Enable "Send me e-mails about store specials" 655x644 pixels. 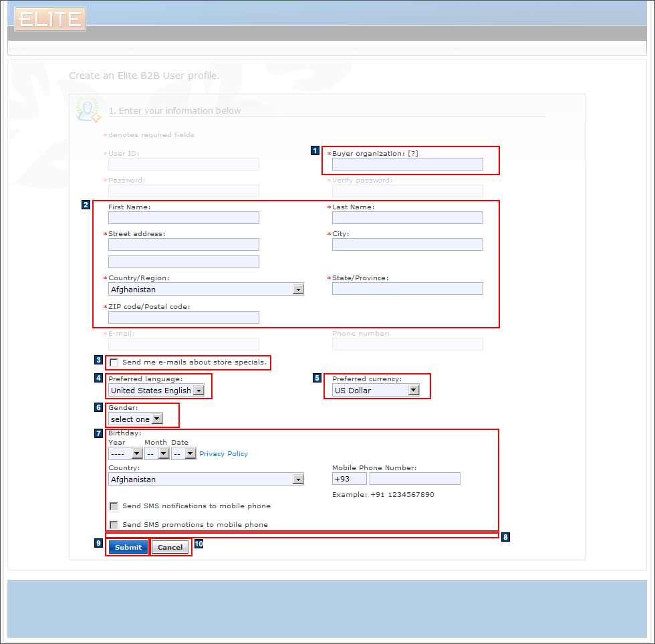point(114,363)
